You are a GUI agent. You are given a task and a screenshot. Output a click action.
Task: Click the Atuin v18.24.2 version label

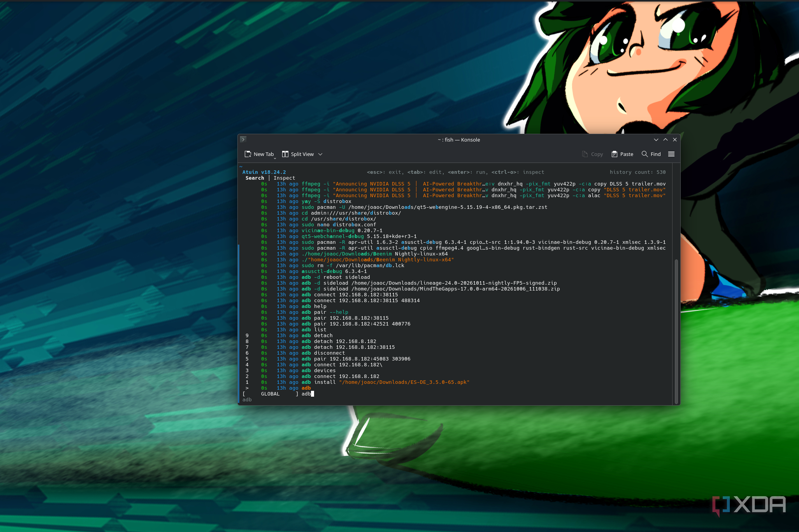[264, 172]
